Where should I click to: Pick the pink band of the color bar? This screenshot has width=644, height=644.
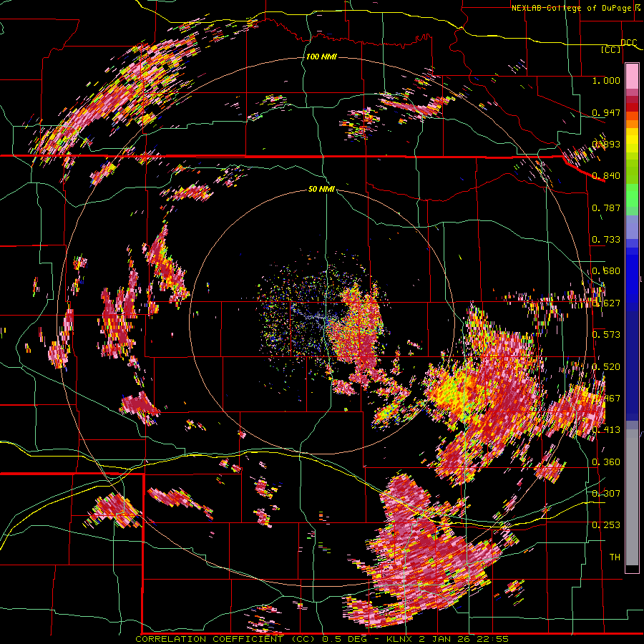[x=632, y=76]
